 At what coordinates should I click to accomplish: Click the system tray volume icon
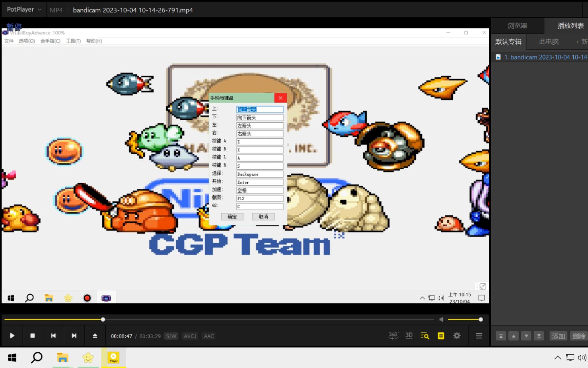point(582,357)
